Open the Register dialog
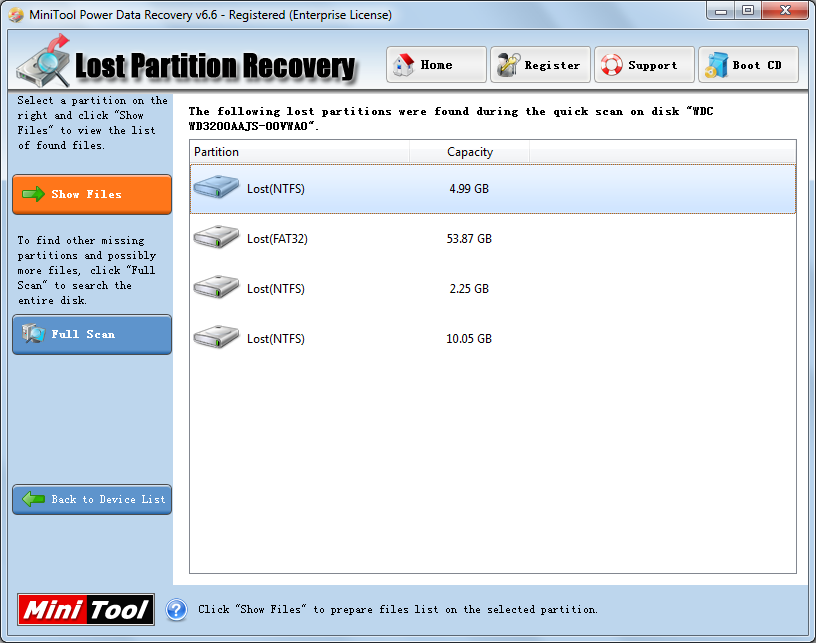 [540, 65]
